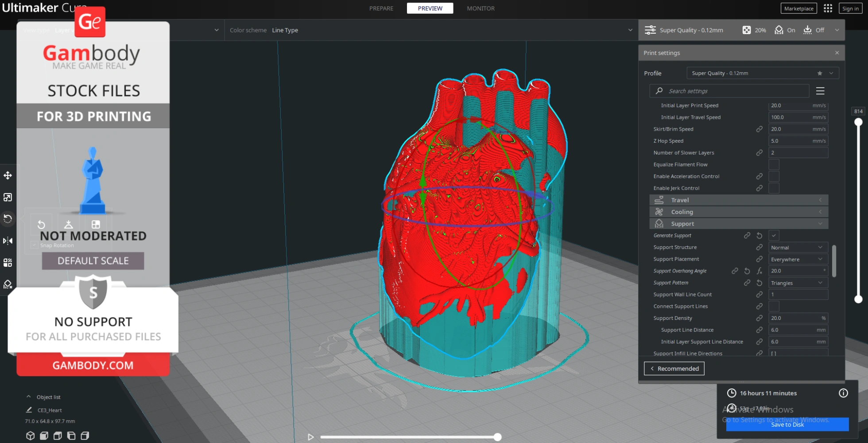This screenshot has height=443, width=868.
Task: Open the Support Blocker tool
Action: point(8,284)
